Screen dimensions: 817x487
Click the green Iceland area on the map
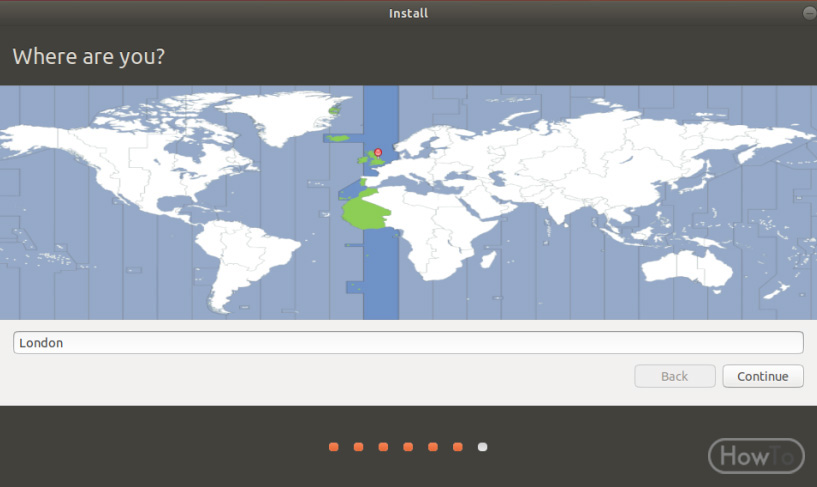click(339, 138)
